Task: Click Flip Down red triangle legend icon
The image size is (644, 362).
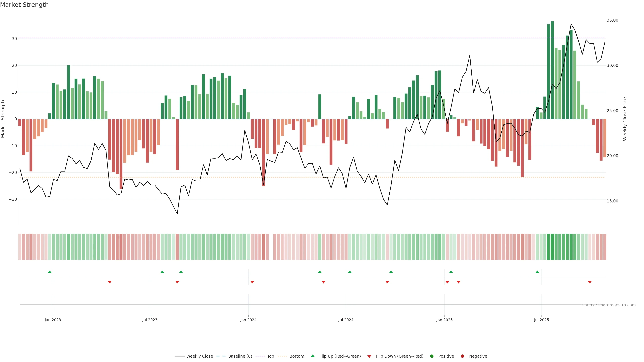Action: tap(369, 356)
